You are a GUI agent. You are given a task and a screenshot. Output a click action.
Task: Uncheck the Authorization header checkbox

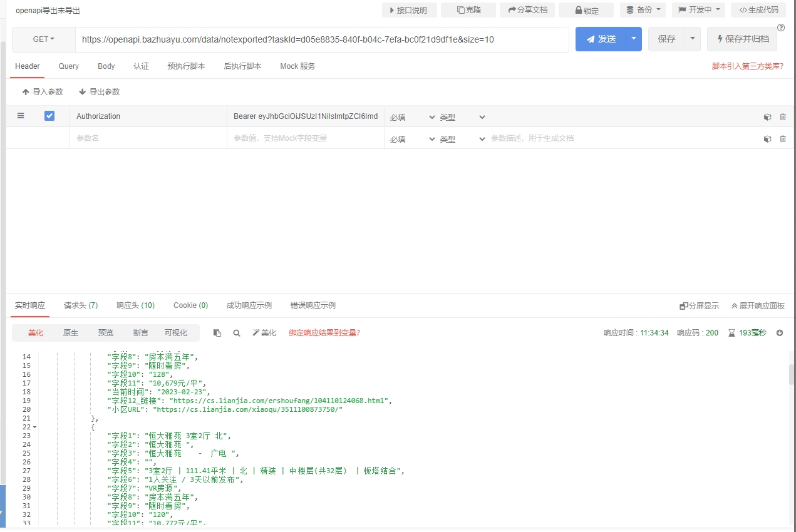pos(49,116)
